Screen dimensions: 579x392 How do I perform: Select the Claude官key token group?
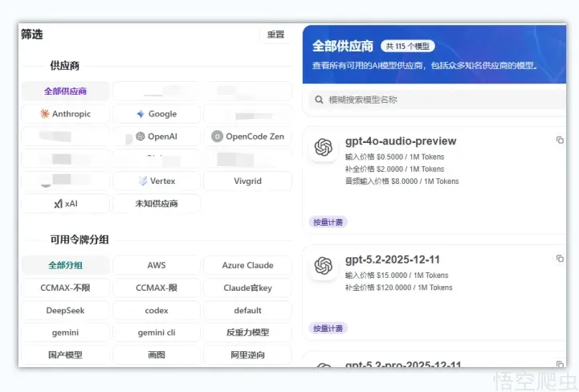[x=248, y=288]
